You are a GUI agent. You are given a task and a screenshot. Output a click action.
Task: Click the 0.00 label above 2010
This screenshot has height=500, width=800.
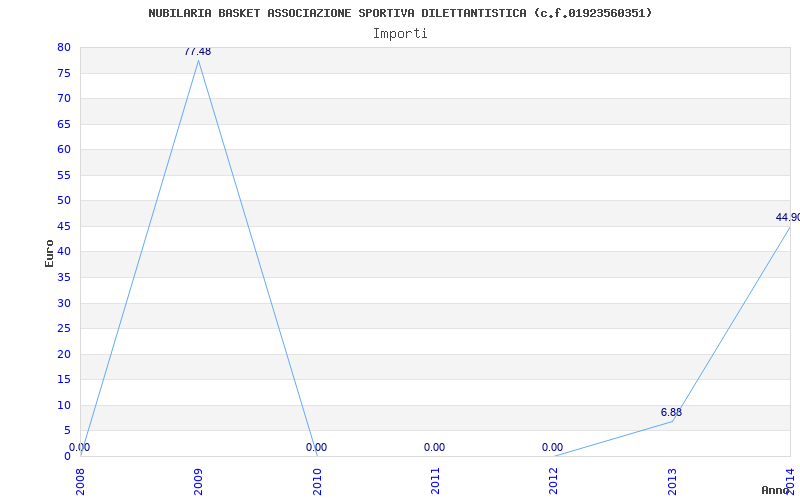tap(316, 447)
